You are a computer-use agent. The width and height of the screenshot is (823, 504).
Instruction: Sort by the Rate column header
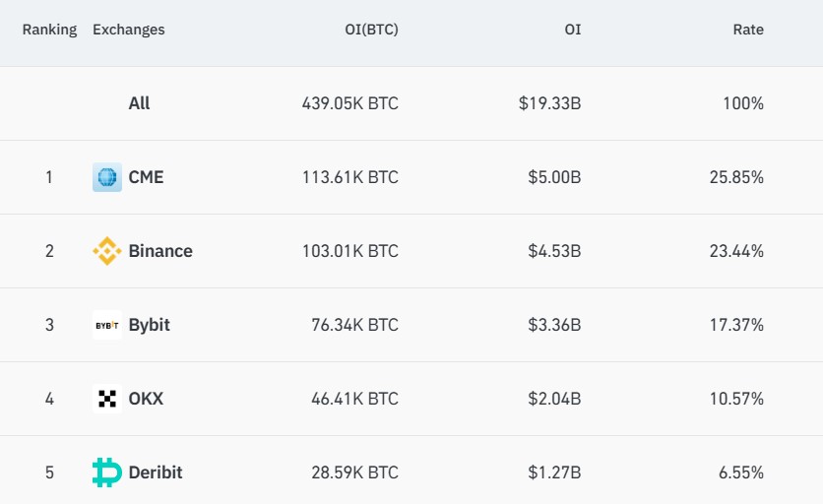(748, 30)
